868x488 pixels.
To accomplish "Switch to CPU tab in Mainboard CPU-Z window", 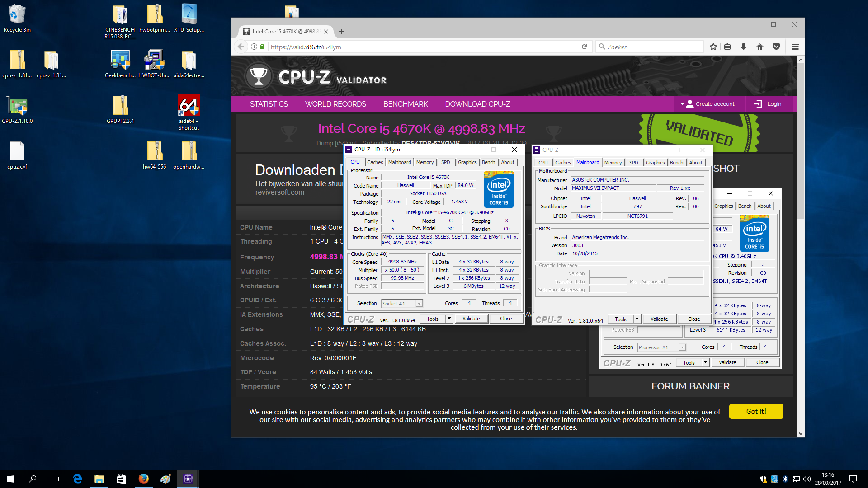I will [x=543, y=163].
